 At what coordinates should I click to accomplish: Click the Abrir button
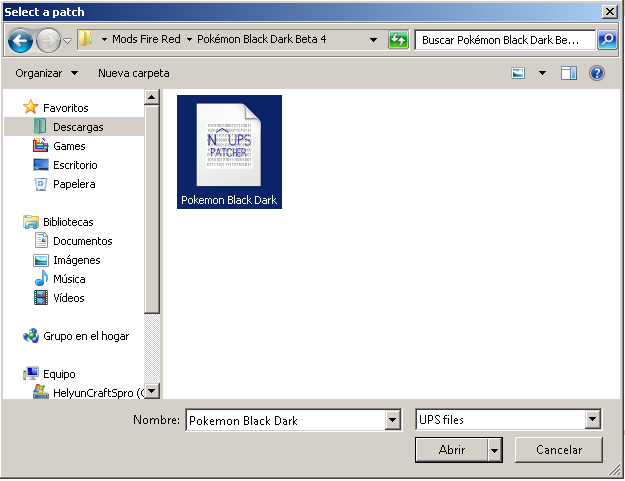click(452, 450)
